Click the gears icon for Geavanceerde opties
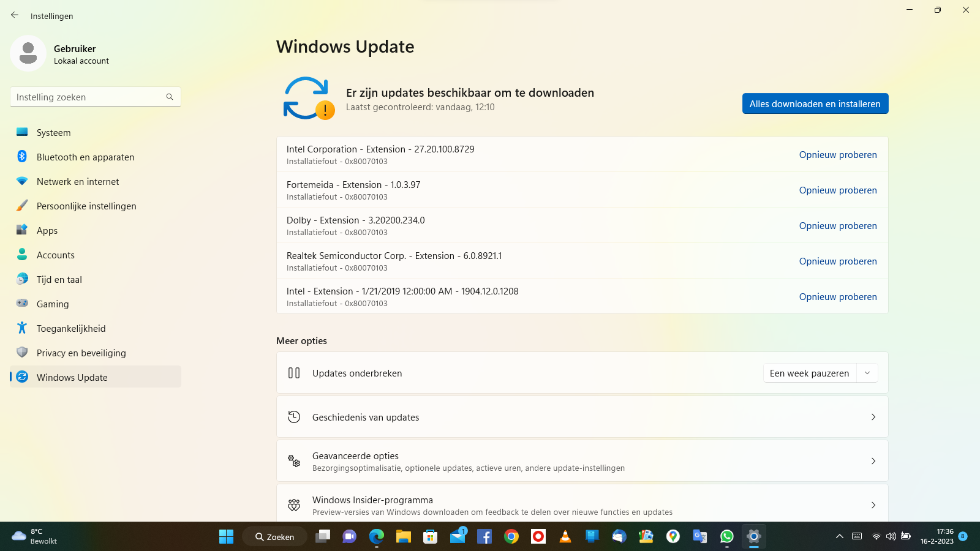This screenshot has width=980, height=551. pyautogui.click(x=294, y=461)
